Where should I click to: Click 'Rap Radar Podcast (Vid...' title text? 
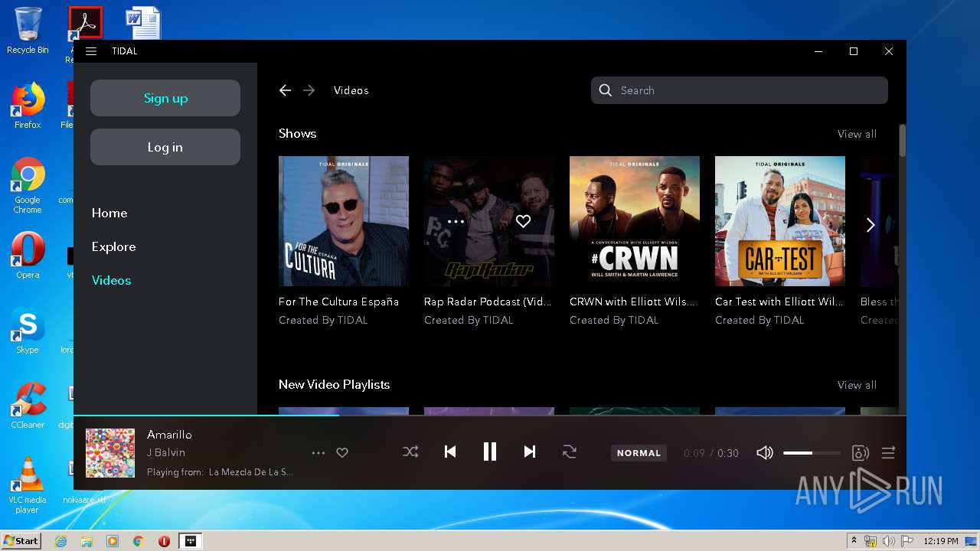(488, 302)
